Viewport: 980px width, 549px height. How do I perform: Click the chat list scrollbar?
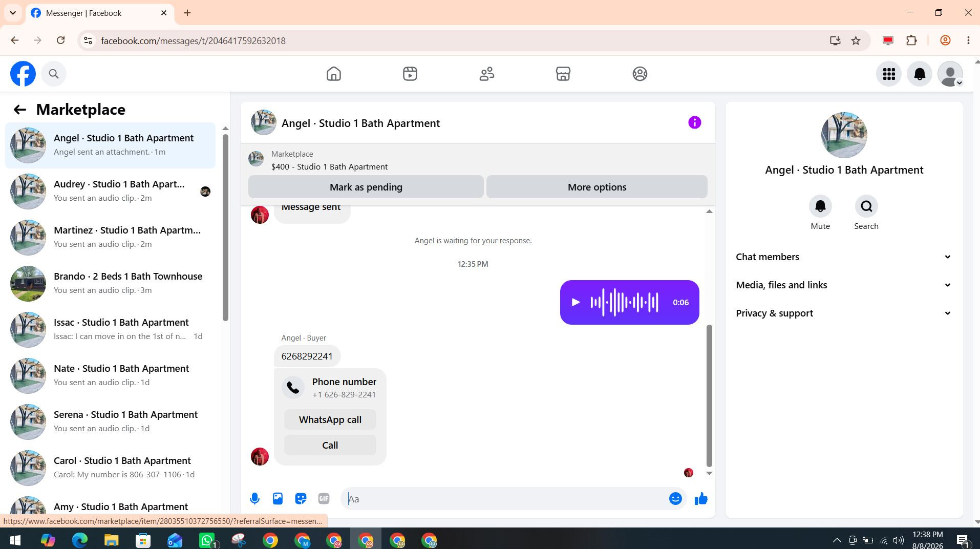(x=225, y=228)
